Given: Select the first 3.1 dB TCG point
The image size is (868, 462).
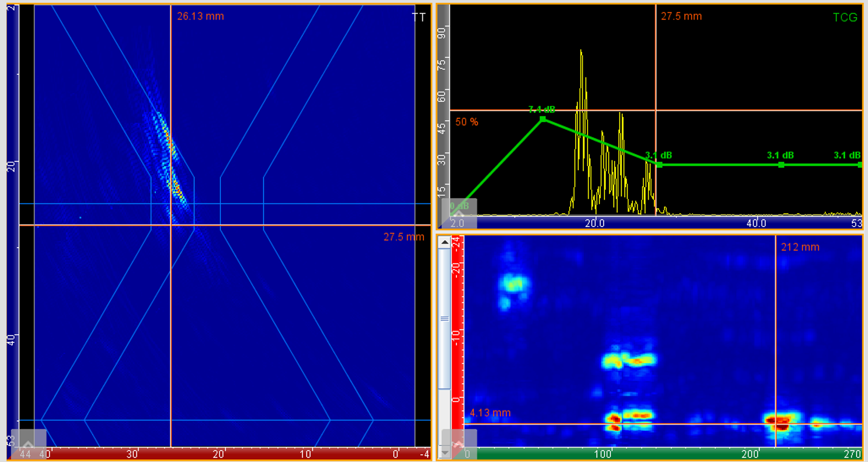Looking at the screenshot, I should 659,164.
